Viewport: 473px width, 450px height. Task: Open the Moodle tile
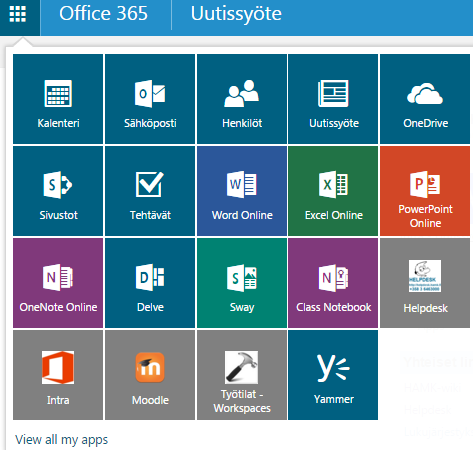click(x=150, y=375)
